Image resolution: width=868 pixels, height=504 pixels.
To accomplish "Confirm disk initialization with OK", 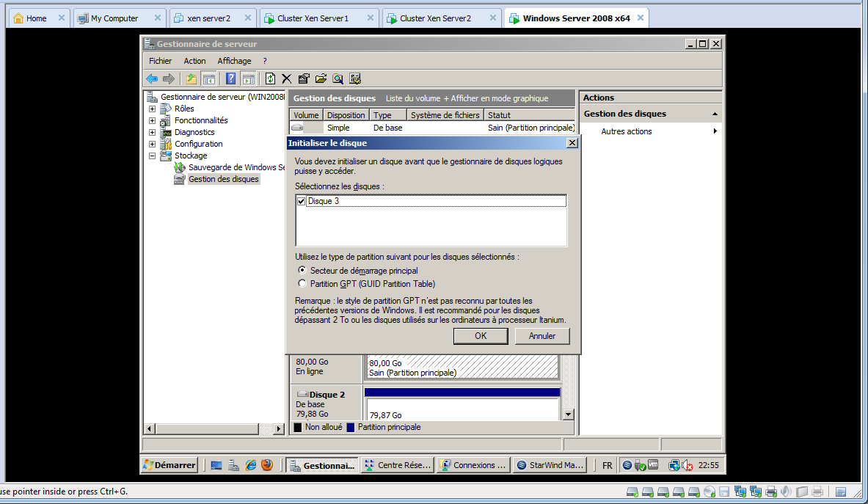I will click(x=481, y=336).
